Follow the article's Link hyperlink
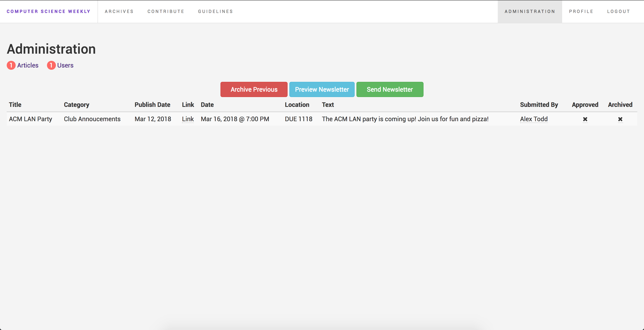The image size is (644, 330). click(188, 119)
